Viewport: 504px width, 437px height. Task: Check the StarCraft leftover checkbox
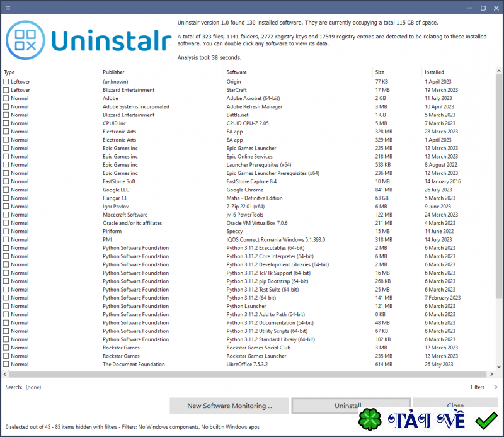[x=6, y=89]
